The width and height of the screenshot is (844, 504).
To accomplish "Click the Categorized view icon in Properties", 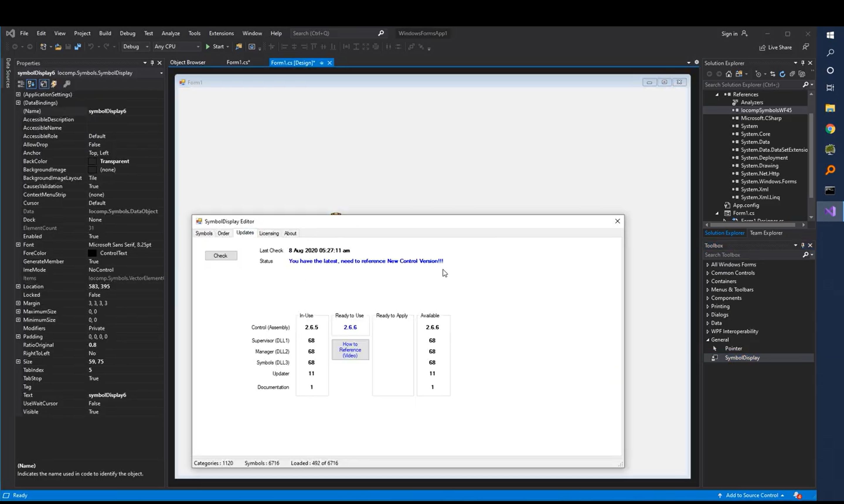I will (x=21, y=84).
